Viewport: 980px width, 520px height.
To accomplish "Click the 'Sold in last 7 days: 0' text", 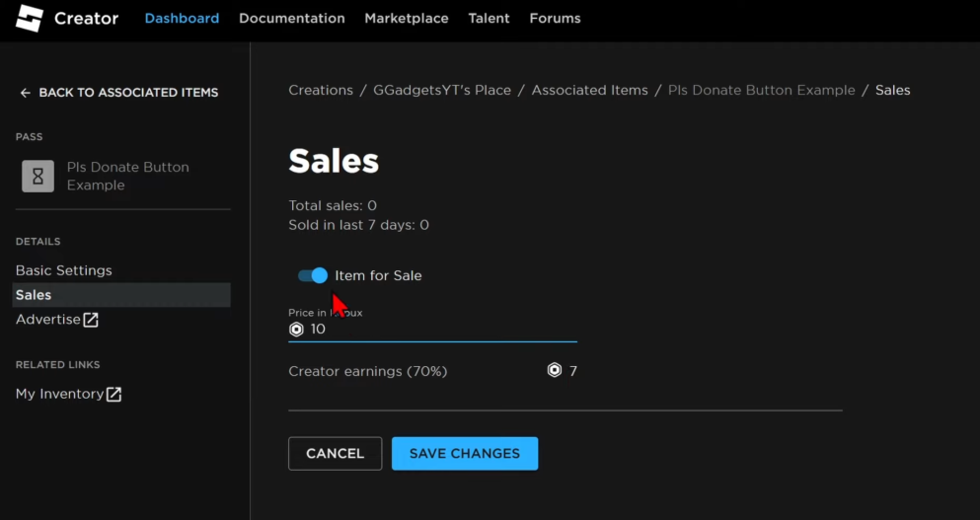I will 359,225.
